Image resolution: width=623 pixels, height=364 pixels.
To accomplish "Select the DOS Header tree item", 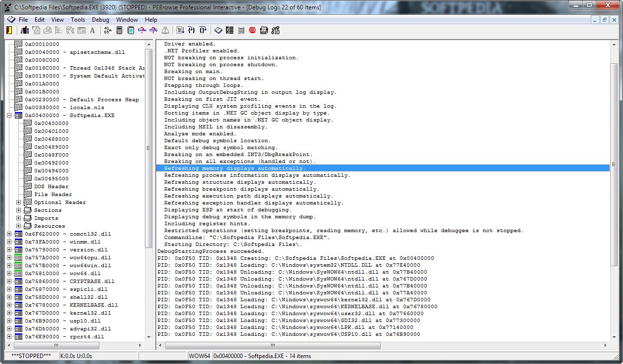I will [x=51, y=186].
